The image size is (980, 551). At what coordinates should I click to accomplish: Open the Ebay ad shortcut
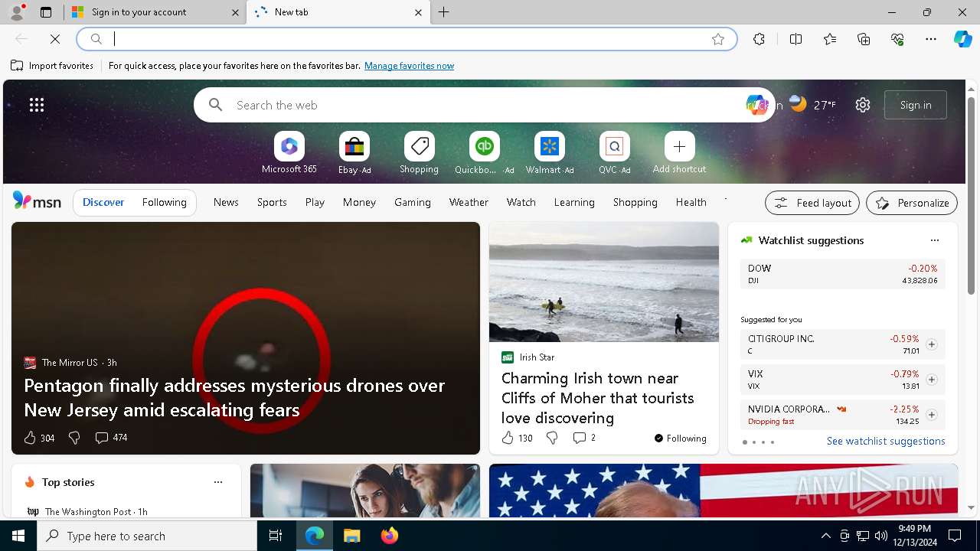(x=354, y=152)
